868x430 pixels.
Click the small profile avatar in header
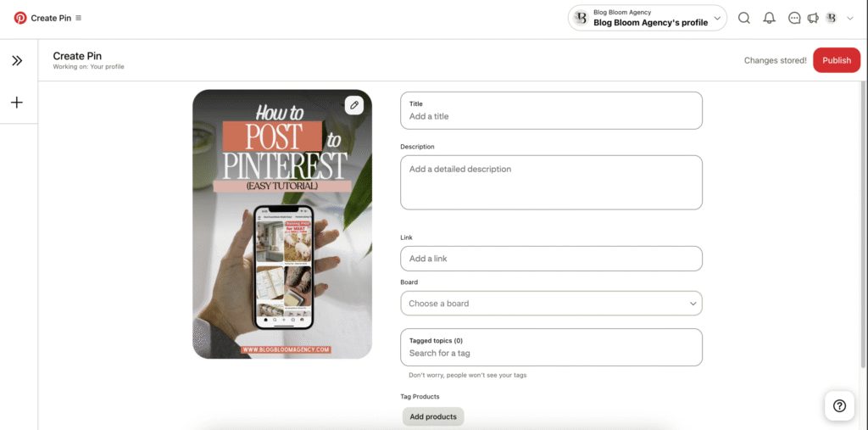point(831,18)
